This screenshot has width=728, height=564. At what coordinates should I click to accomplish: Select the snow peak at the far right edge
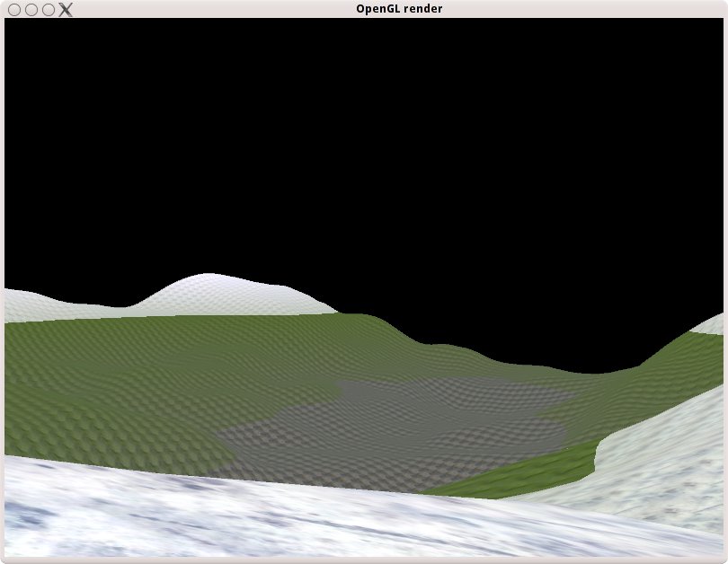[715, 323]
